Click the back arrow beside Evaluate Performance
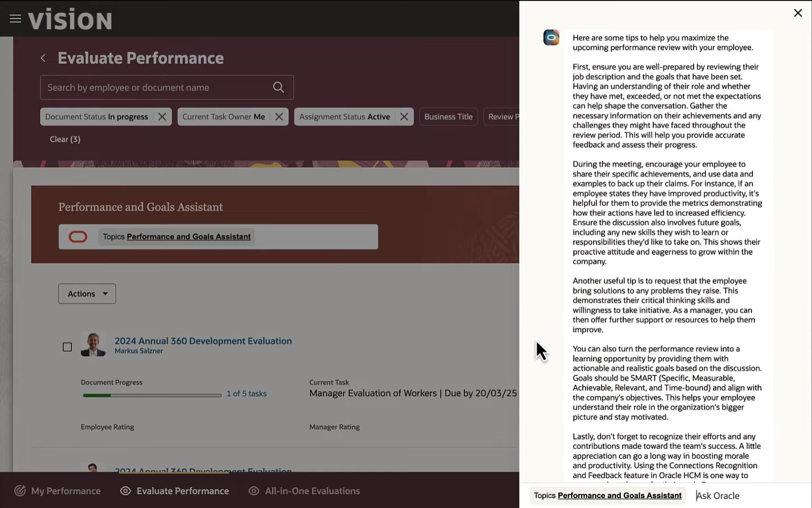 [x=43, y=58]
